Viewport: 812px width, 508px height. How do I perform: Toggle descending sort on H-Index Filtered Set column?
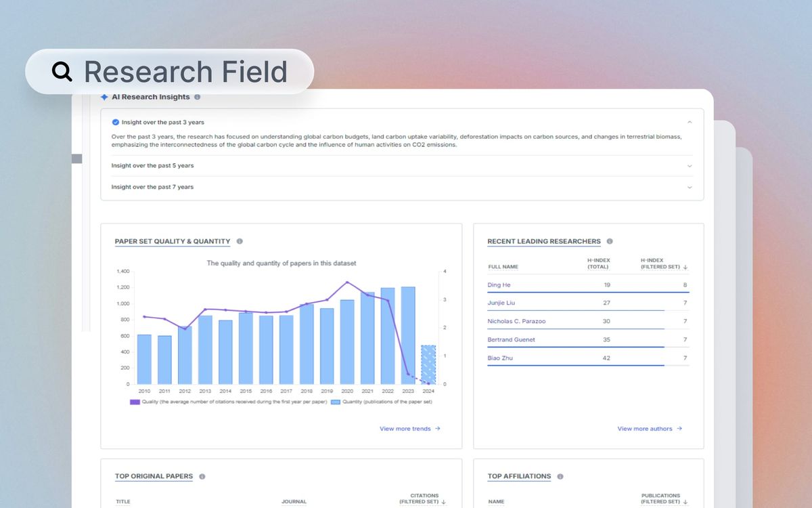686,267
